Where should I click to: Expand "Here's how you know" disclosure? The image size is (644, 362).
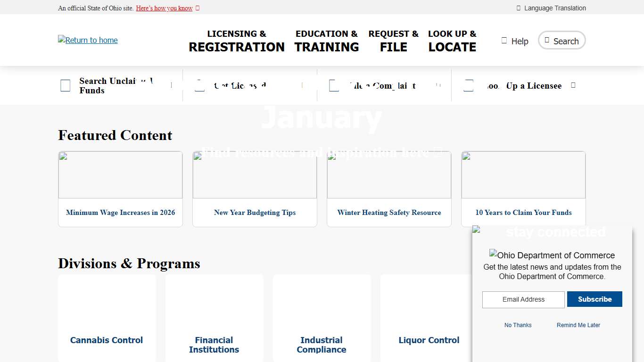[165, 8]
